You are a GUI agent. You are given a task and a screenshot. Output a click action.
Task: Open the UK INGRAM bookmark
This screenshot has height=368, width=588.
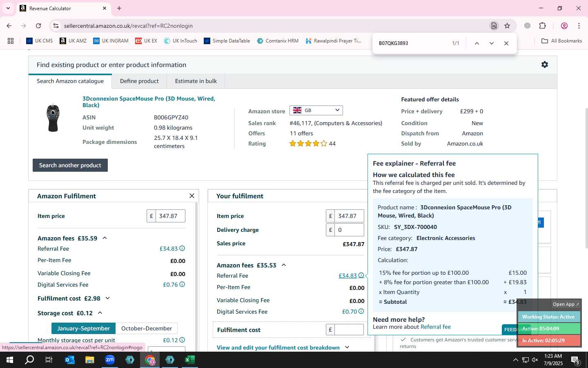tap(111, 41)
